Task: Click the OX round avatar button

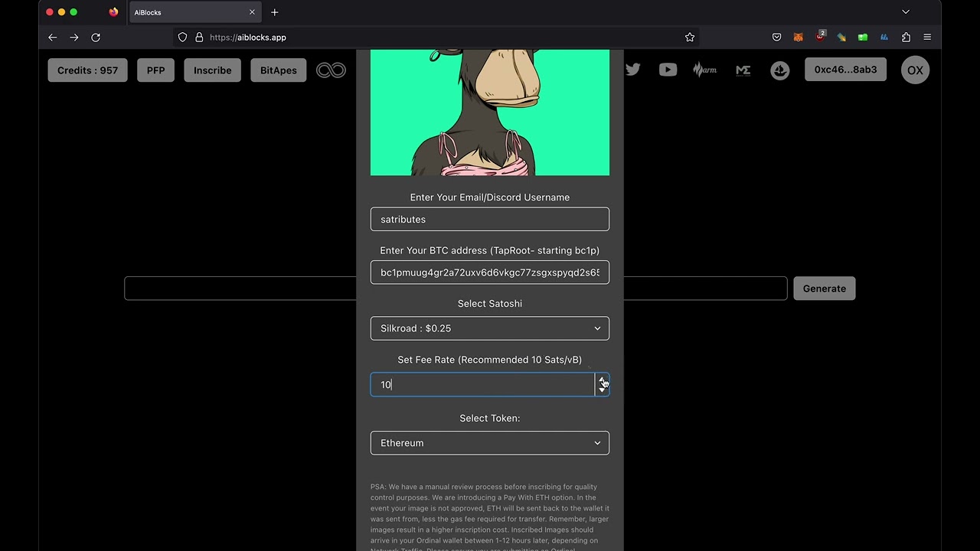Action: (915, 70)
